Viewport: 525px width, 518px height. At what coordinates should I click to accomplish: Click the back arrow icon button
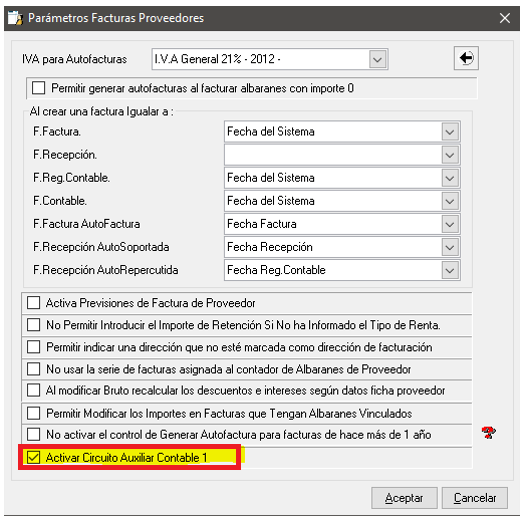click(466, 58)
